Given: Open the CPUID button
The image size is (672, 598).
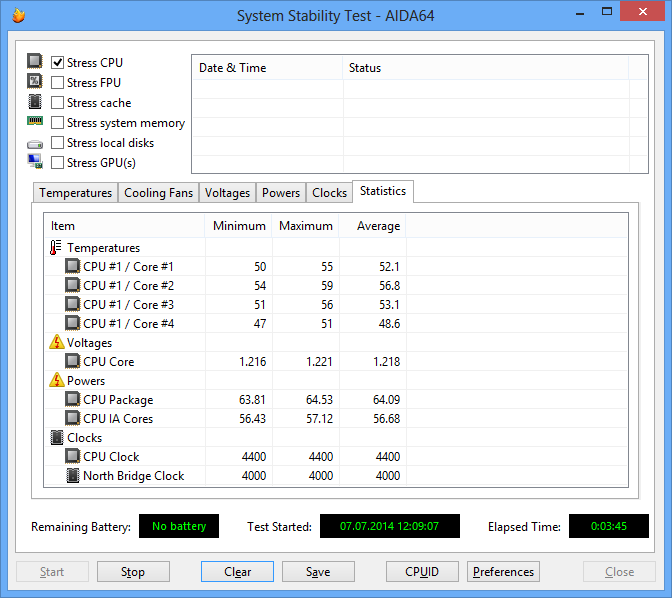Looking at the screenshot, I should pos(422,572).
